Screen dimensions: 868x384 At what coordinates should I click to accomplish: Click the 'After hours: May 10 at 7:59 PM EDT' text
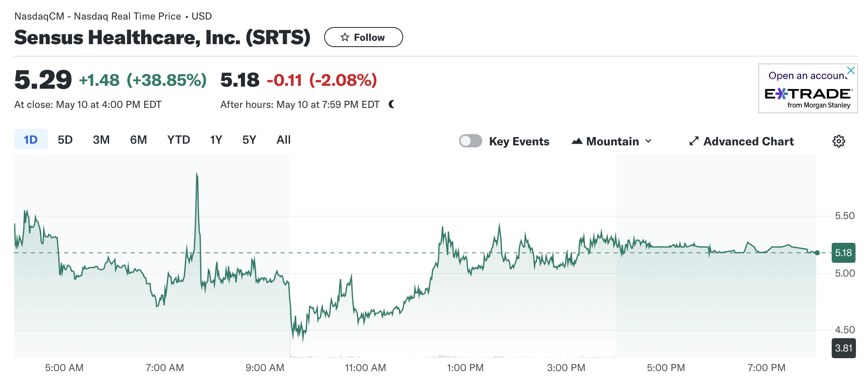tap(300, 105)
